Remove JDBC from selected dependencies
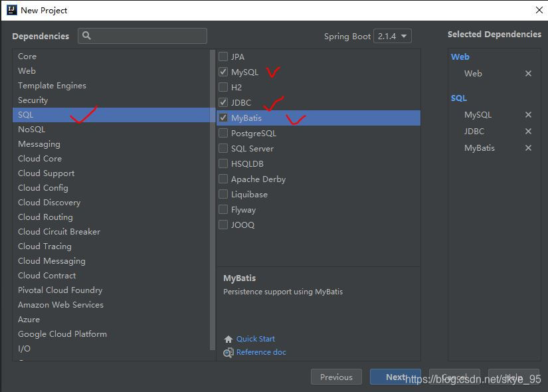Screen dimensions: 548x392 [x=528, y=131]
